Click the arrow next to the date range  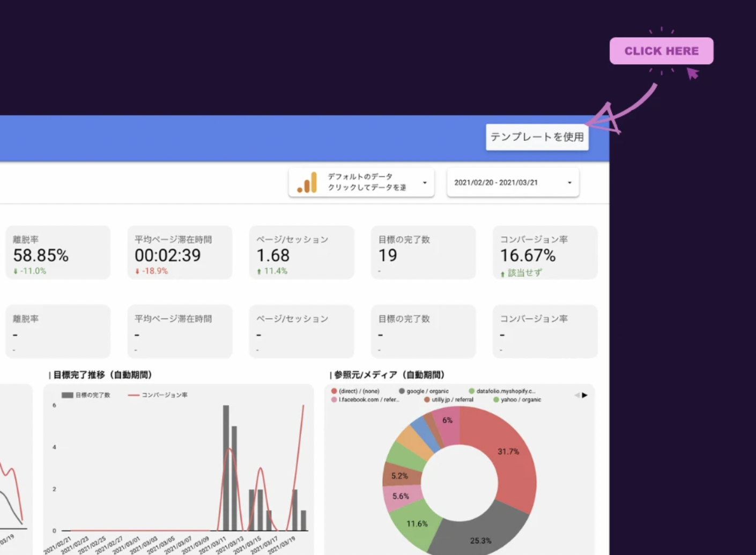[x=569, y=183]
